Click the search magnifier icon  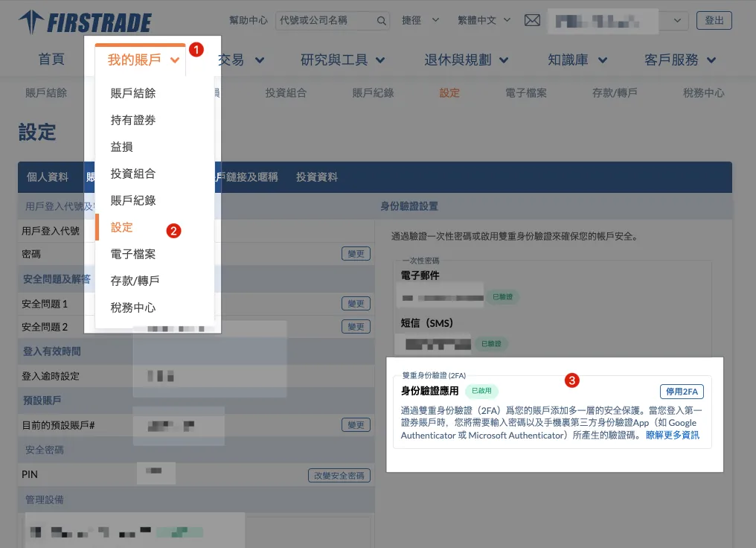[381, 21]
